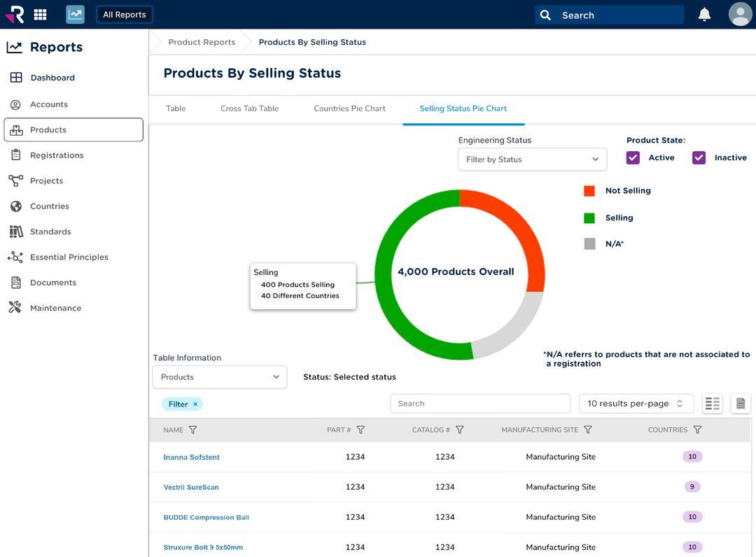Open the filter funnel on the COUNTRIES column
Viewport: 756px width, 557px height.
click(x=697, y=429)
